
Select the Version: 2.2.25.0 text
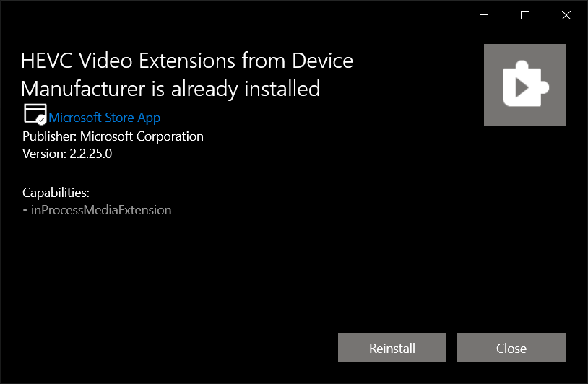[67, 154]
